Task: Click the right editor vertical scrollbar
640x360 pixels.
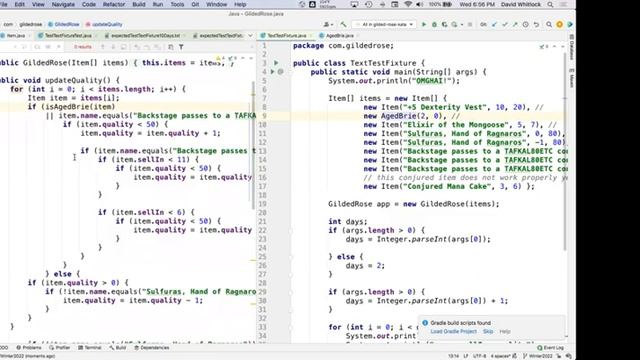Action: [565, 151]
